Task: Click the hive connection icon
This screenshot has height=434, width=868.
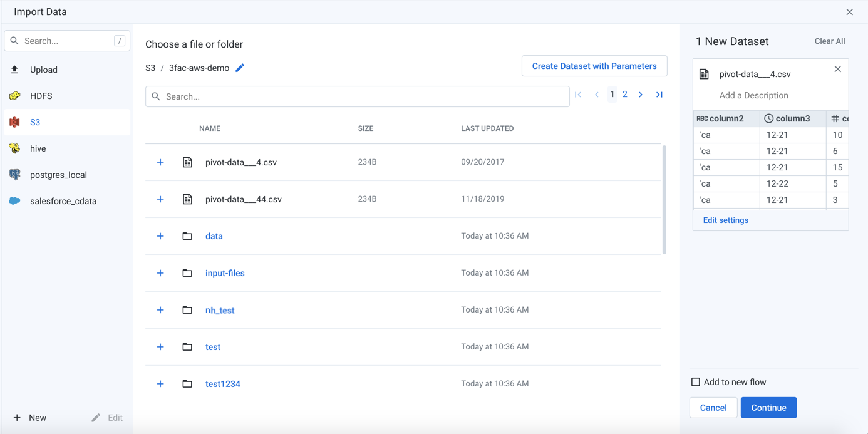Action: coord(15,148)
